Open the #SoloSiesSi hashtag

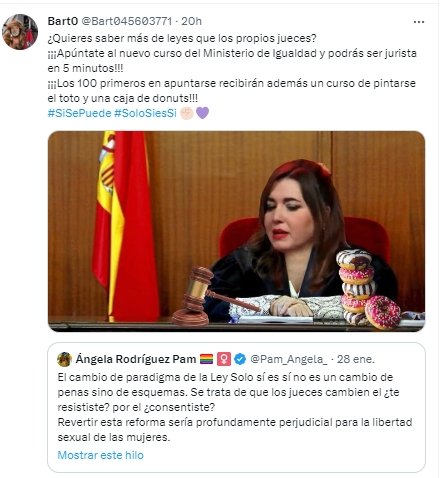pyautogui.click(x=145, y=113)
